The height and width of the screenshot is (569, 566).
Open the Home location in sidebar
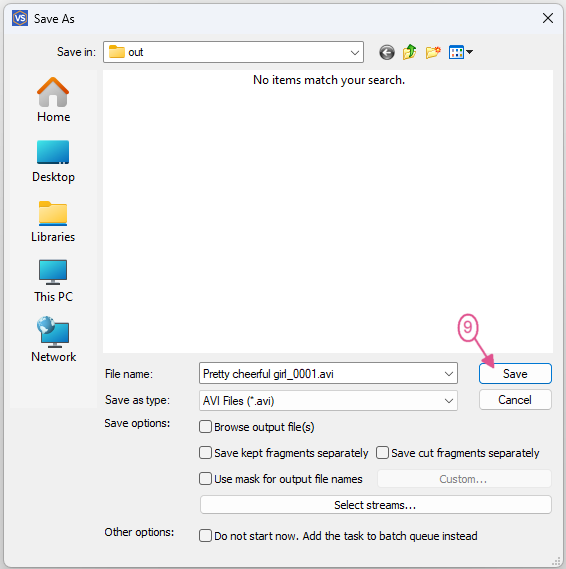(53, 100)
